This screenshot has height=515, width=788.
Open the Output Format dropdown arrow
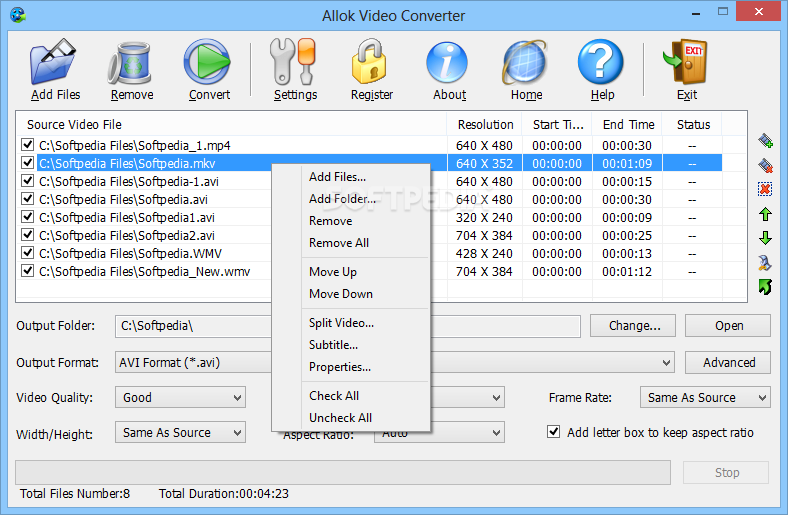(x=666, y=362)
